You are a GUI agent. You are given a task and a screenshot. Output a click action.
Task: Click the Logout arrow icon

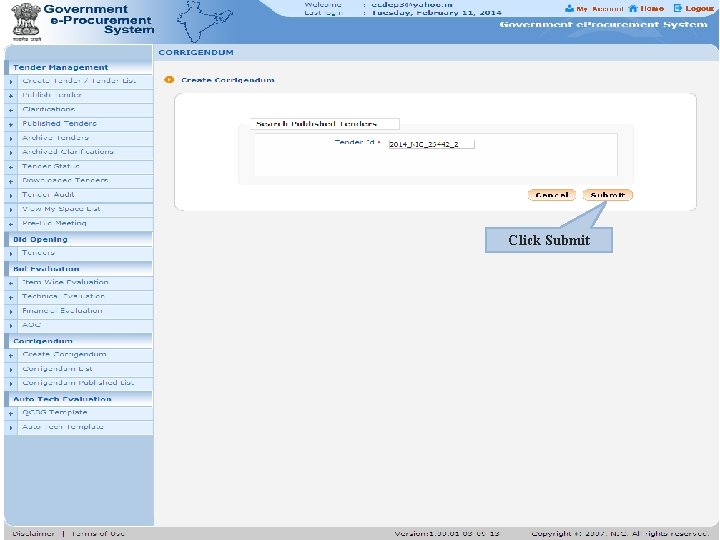pyautogui.click(x=678, y=8)
